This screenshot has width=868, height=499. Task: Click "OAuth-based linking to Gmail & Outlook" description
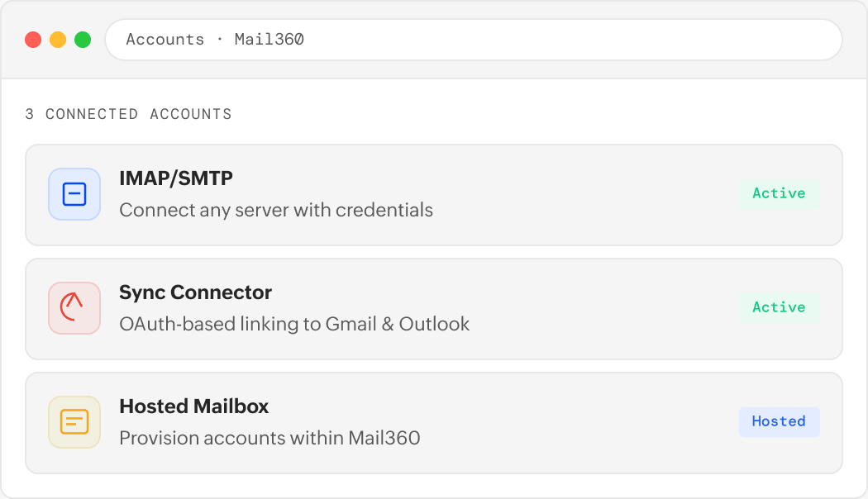[x=294, y=324]
